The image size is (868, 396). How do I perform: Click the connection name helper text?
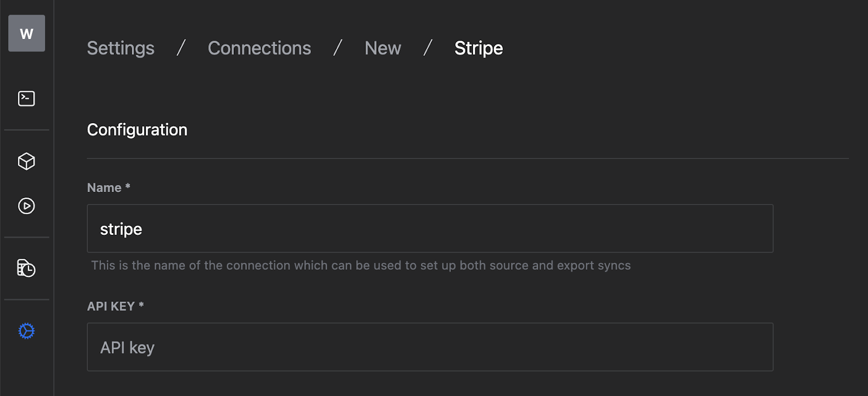point(361,265)
